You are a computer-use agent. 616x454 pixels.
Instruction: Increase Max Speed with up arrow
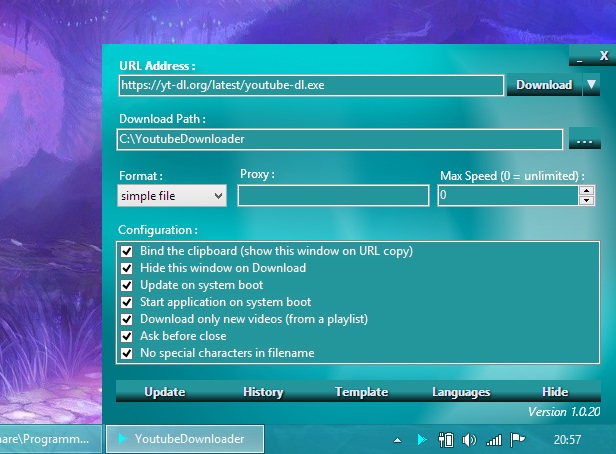click(587, 190)
